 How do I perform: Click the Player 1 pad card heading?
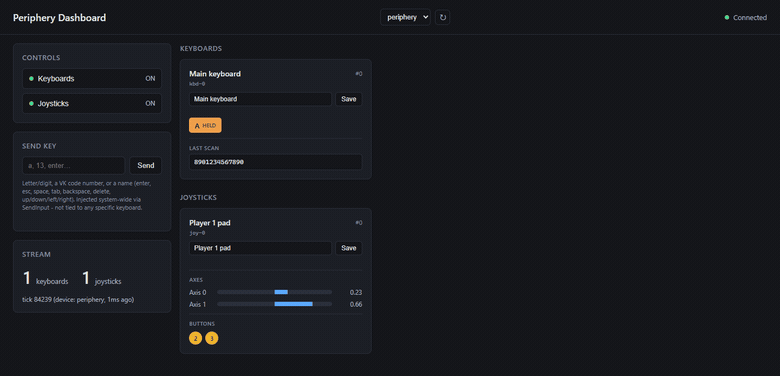coord(210,223)
